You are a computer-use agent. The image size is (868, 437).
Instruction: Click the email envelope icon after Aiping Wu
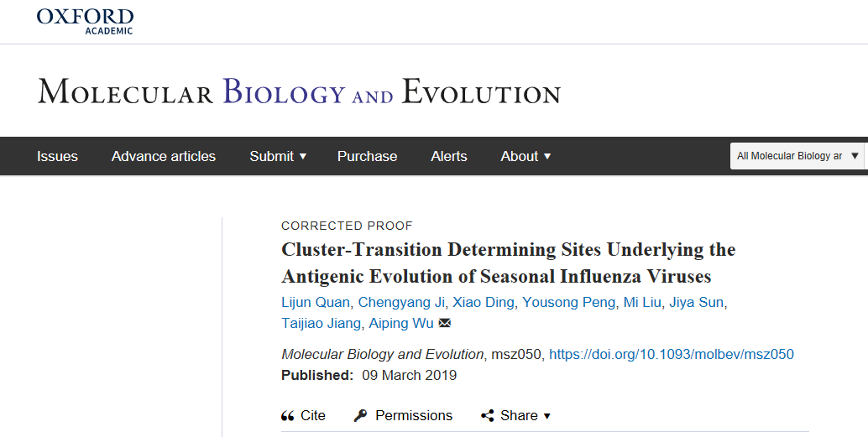445,324
